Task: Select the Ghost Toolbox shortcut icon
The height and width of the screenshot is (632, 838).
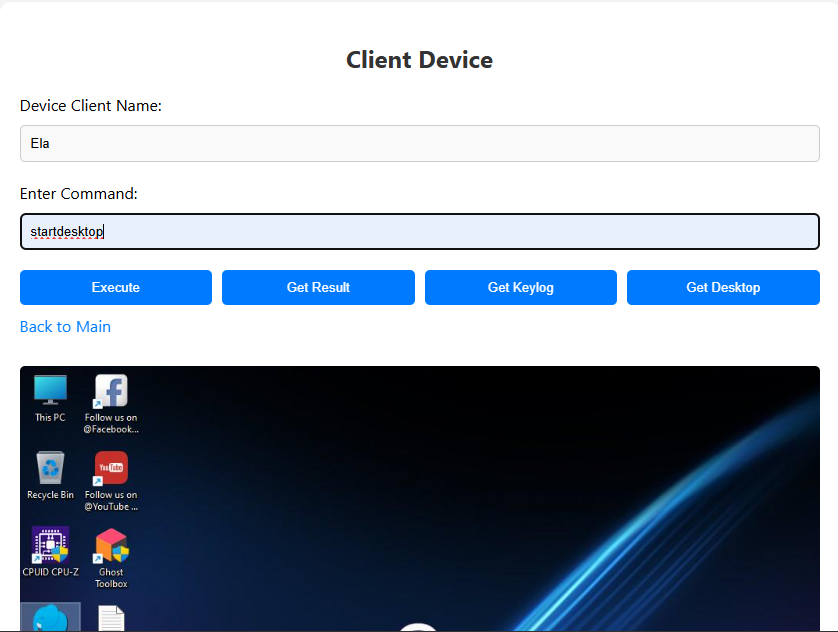Action: [111, 558]
